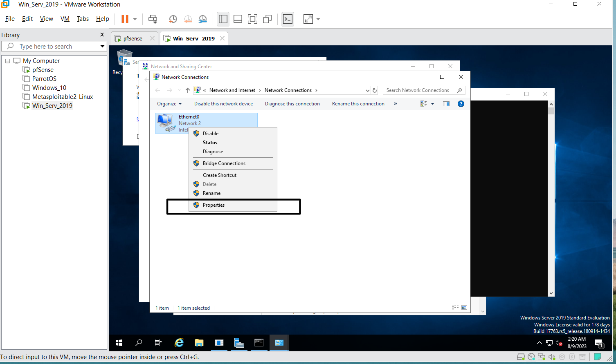Image resolution: width=616 pixels, height=364 pixels.
Task: Collapse the My Computer tree node
Action: point(7,61)
